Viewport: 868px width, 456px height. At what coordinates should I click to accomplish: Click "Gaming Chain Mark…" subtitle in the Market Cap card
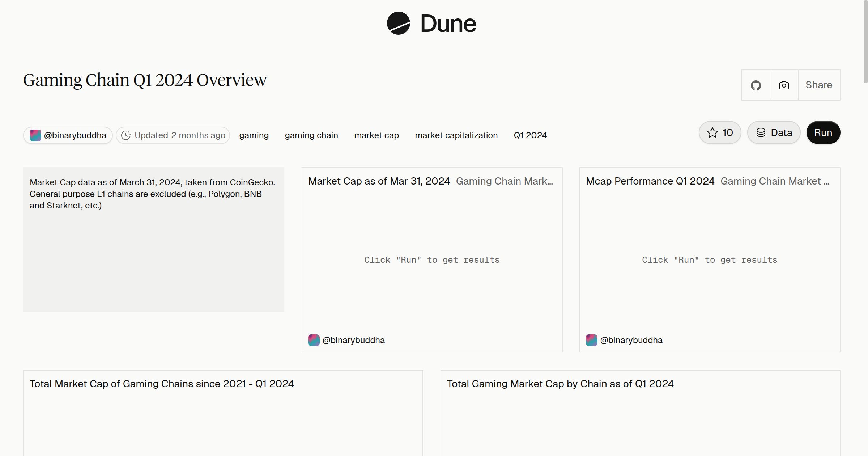(x=505, y=181)
